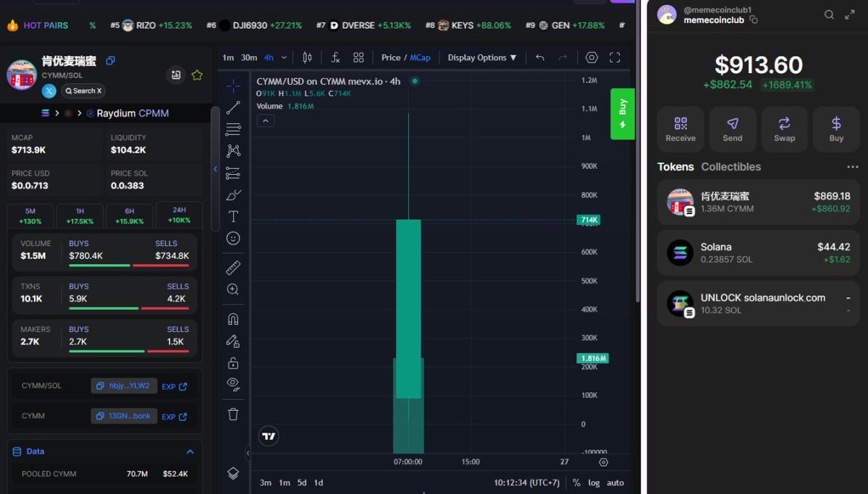The width and height of the screenshot is (868, 494).
Task: Toggle stay in drawing mode
Action: click(233, 341)
